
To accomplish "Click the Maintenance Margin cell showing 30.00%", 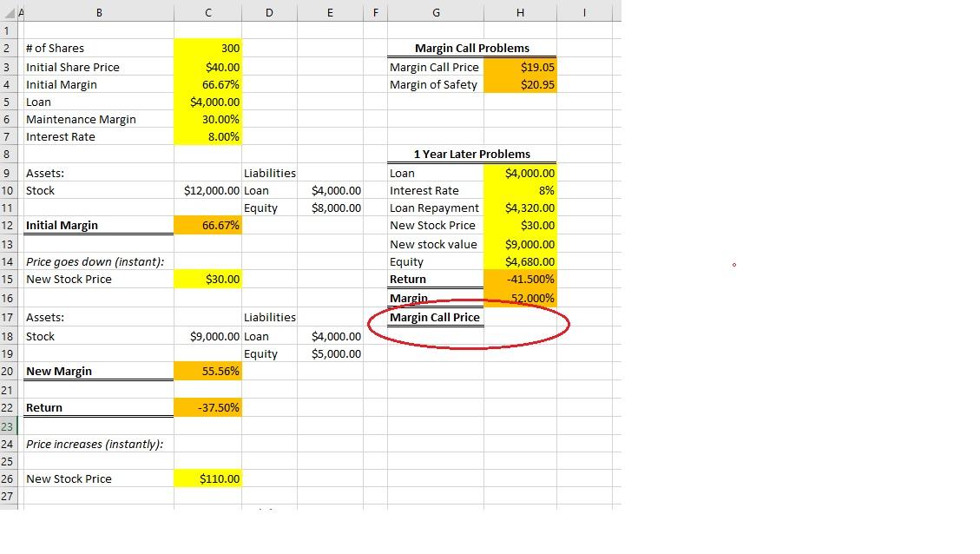I will 207,119.
